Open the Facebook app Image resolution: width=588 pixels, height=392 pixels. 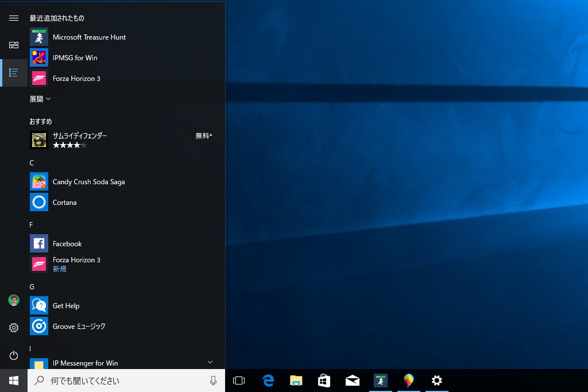(67, 244)
